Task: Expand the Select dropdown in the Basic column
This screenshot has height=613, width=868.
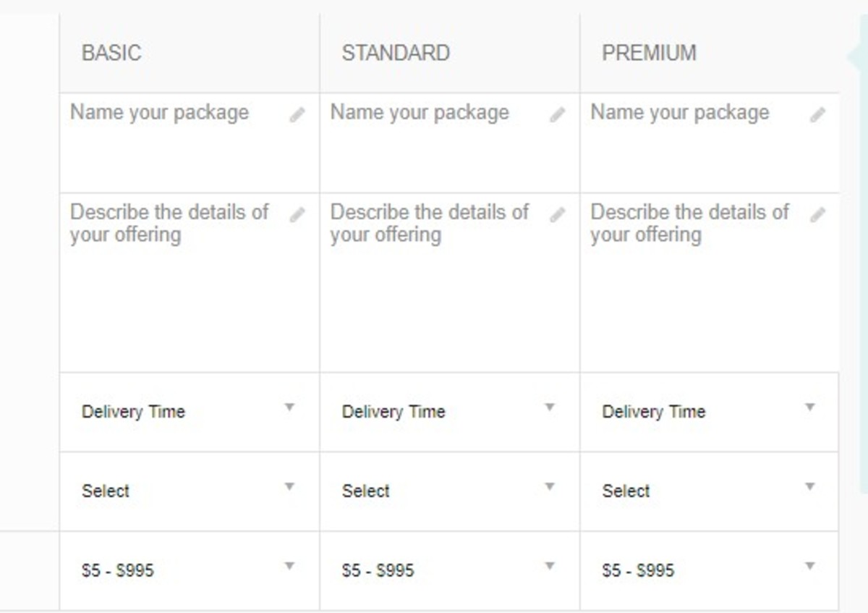Action: click(x=188, y=491)
